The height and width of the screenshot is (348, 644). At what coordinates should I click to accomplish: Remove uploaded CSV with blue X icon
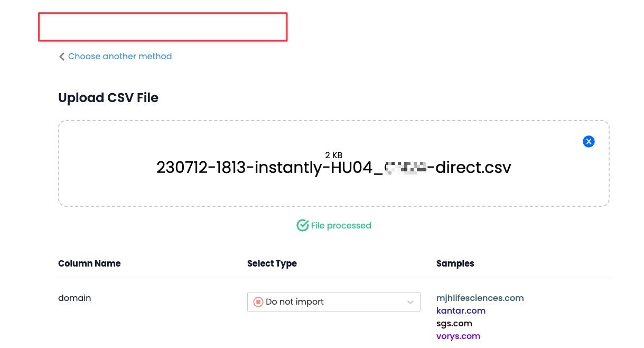point(589,141)
